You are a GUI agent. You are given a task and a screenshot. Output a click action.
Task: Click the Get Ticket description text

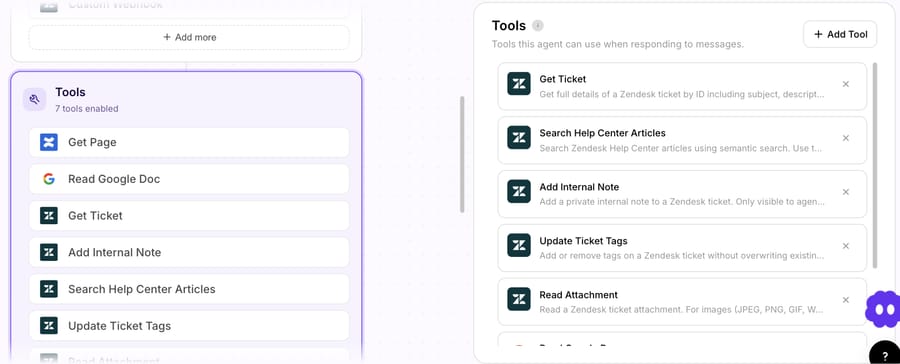click(x=682, y=94)
